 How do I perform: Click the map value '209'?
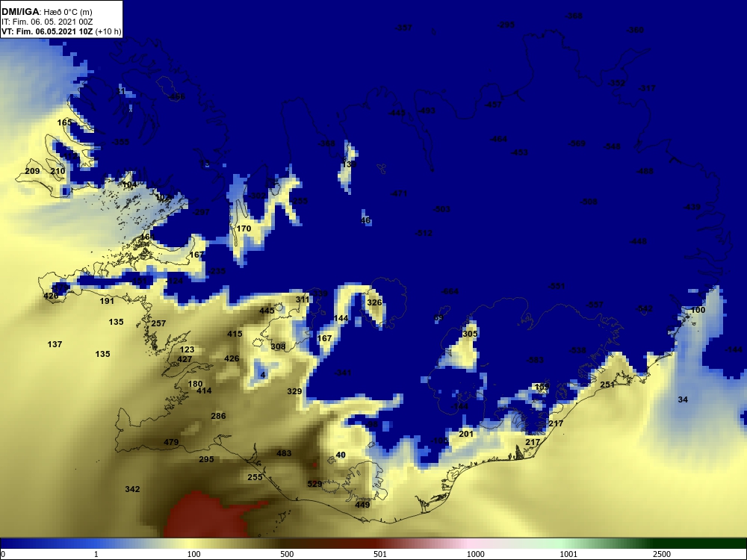coord(32,172)
